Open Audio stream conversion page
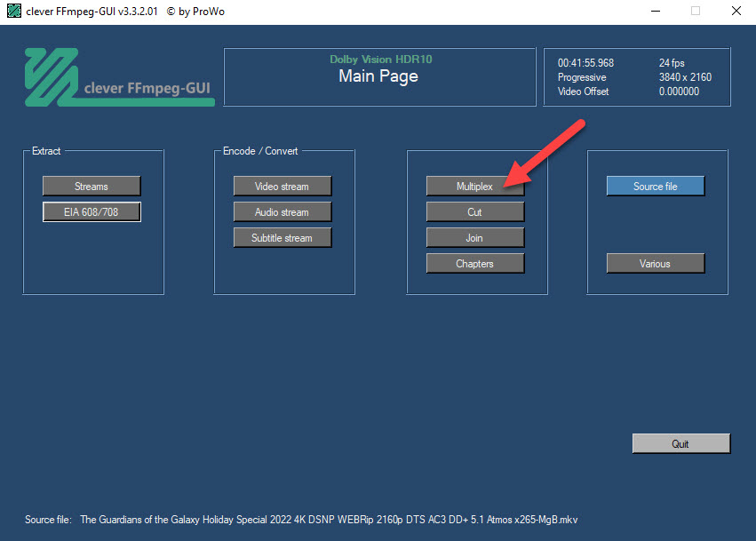The image size is (756, 541). coord(283,212)
